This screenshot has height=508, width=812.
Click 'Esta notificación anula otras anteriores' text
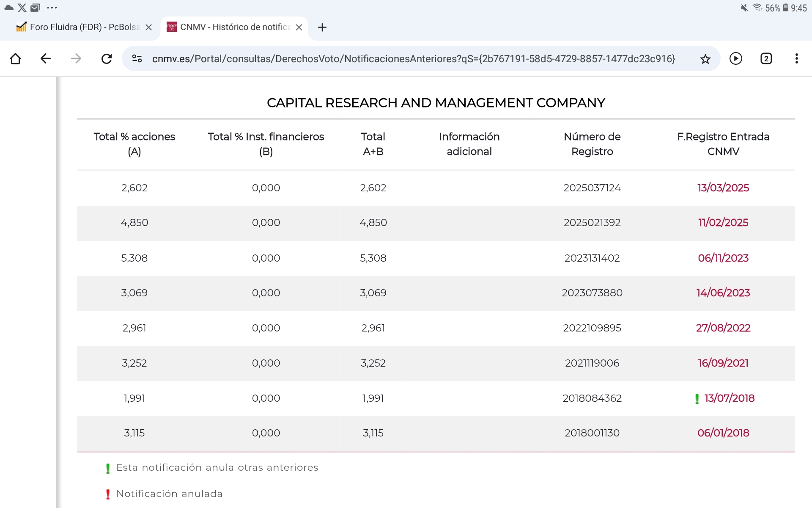[x=217, y=467]
